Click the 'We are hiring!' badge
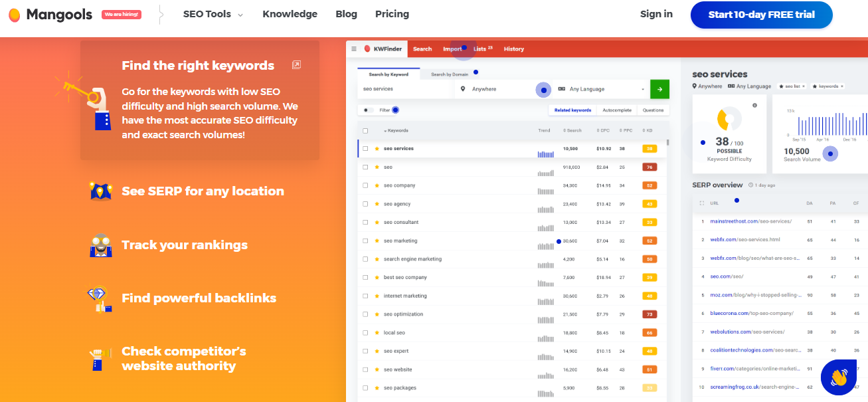The width and height of the screenshot is (868, 402). 121,14
